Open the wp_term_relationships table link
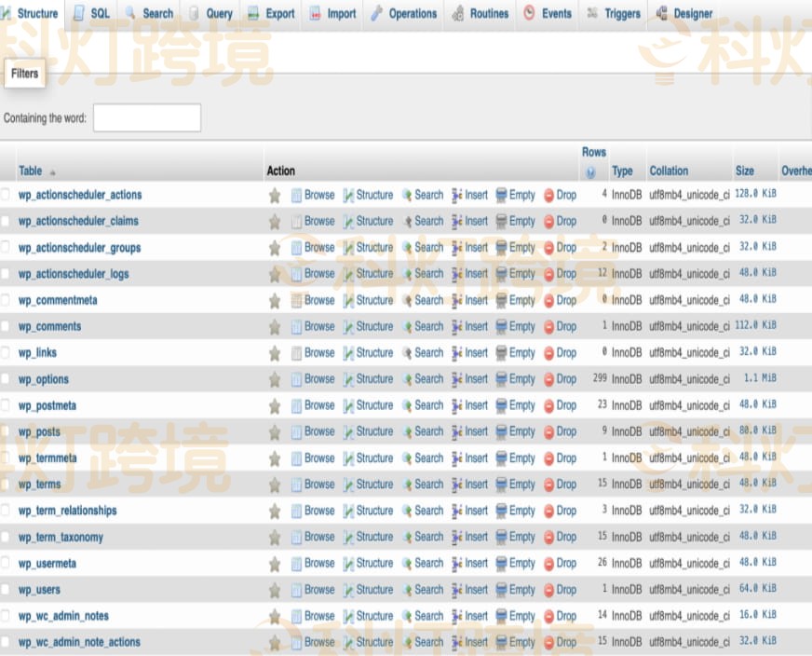This screenshot has width=812, height=656. coord(67,512)
